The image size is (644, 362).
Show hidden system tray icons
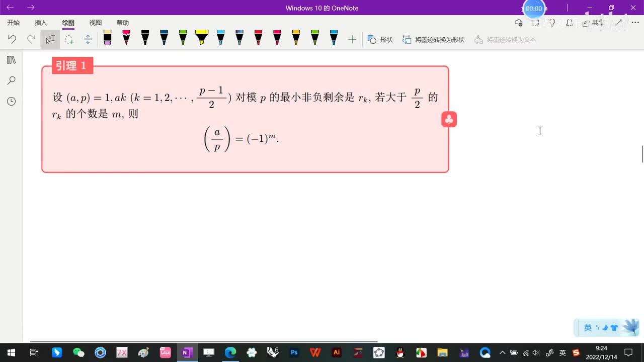[502, 352]
